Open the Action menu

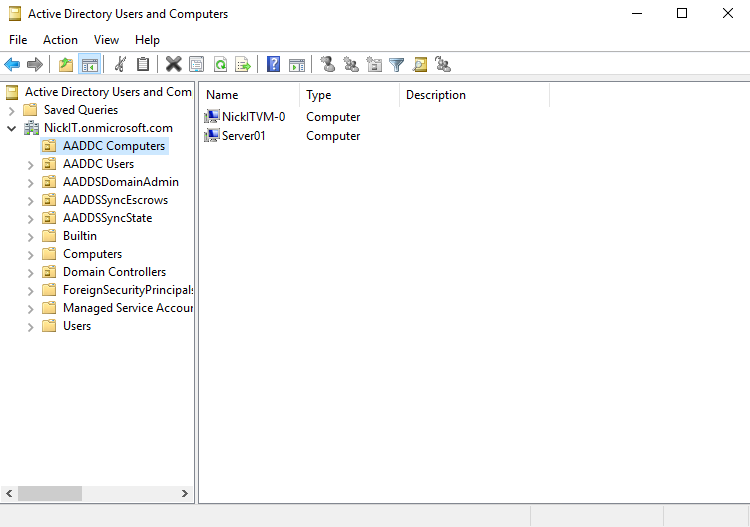pyautogui.click(x=60, y=40)
